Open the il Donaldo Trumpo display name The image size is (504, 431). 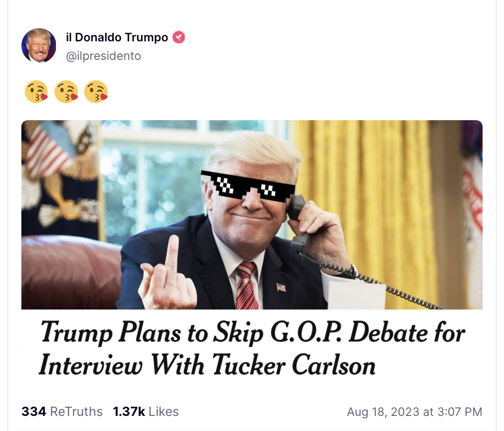coord(117,37)
